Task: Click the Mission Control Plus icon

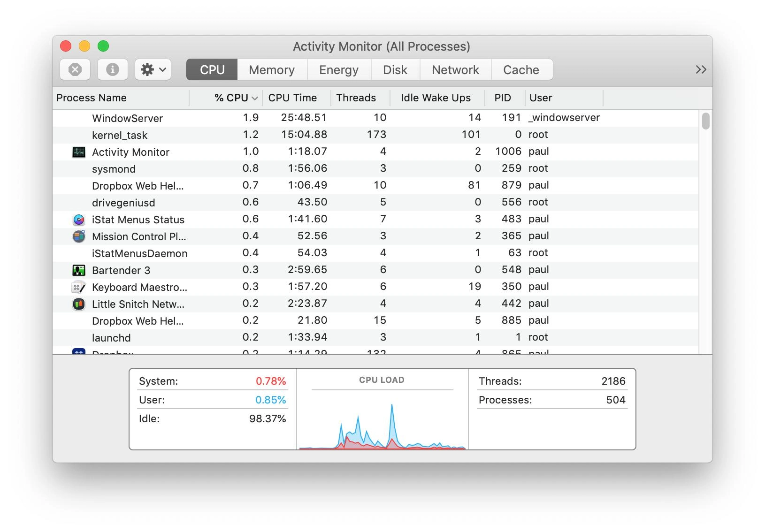Action: coord(78,236)
